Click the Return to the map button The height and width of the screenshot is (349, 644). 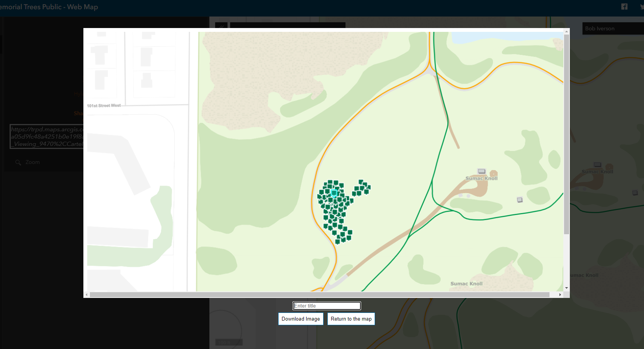point(351,319)
